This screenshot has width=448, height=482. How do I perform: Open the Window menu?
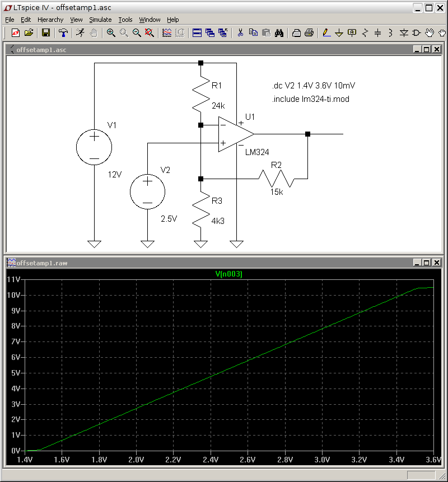[150, 20]
